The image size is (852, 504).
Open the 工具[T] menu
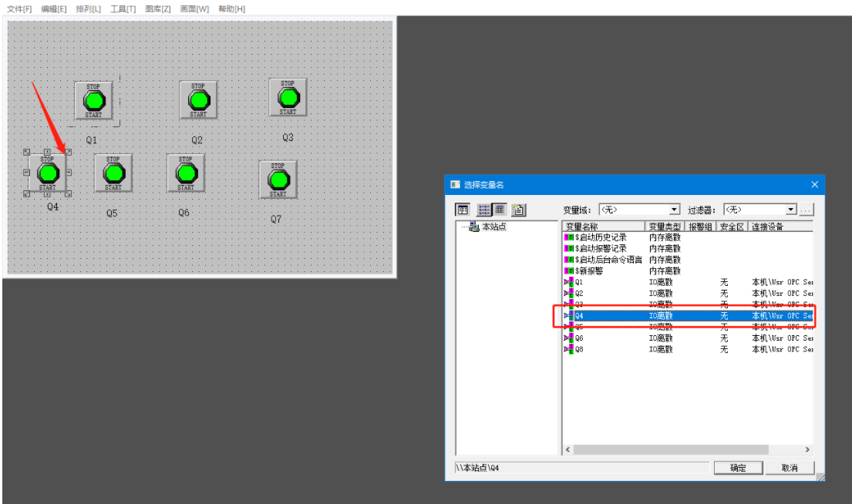coord(123,8)
